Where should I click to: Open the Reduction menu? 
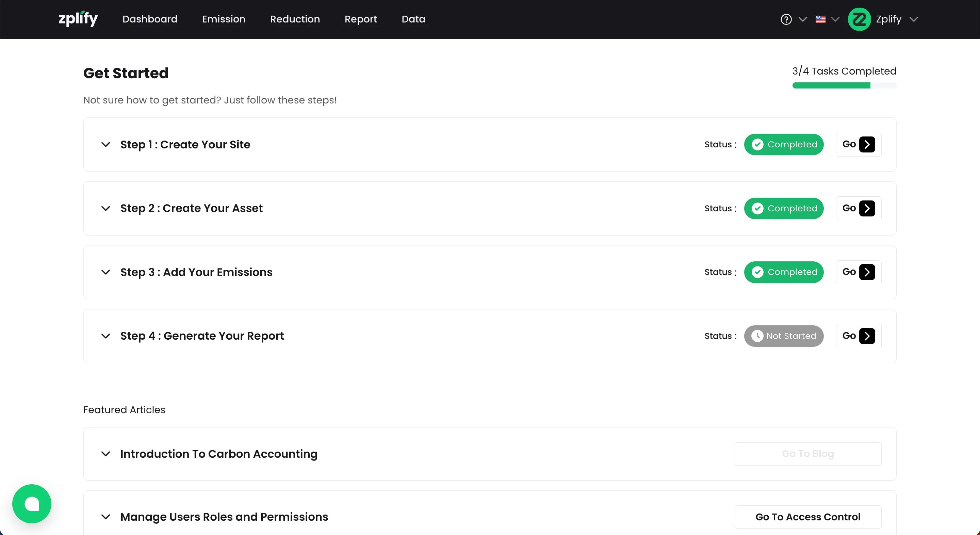coord(295,19)
